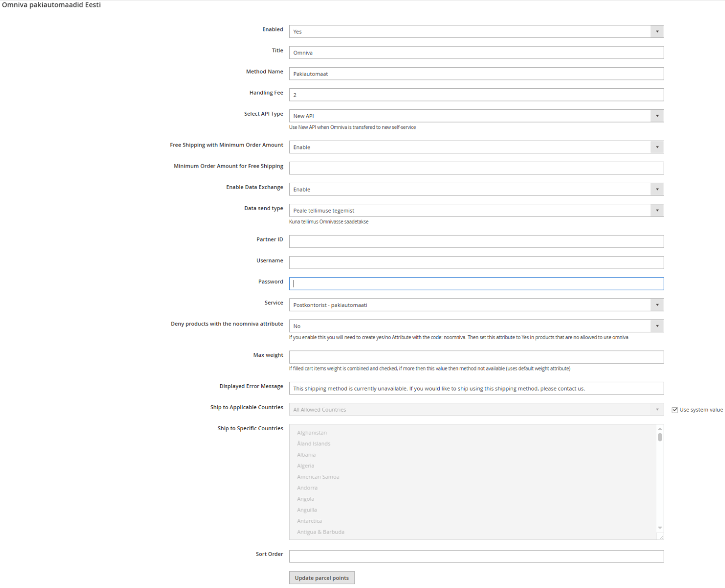The height and width of the screenshot is (588, 725).
Task: Click the Update parcel points button
Action: 322,577
